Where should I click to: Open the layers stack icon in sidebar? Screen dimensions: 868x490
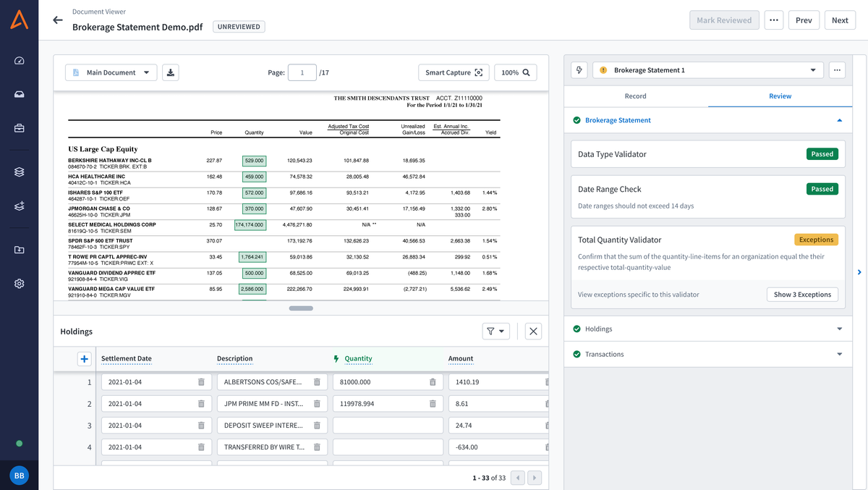click(20, 172)
